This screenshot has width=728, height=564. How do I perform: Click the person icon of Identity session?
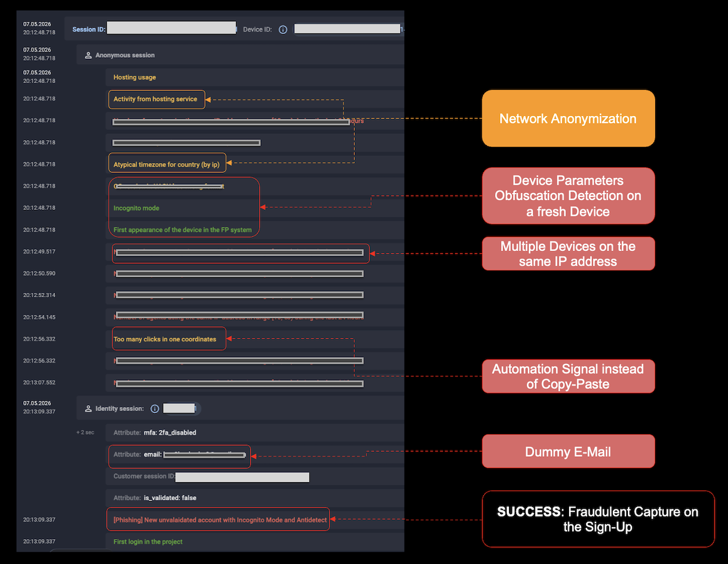coord(88,409)
